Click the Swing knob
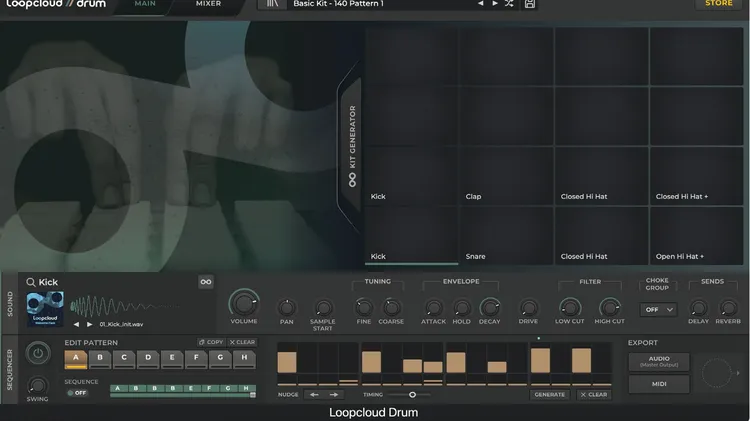 point(37,386)
